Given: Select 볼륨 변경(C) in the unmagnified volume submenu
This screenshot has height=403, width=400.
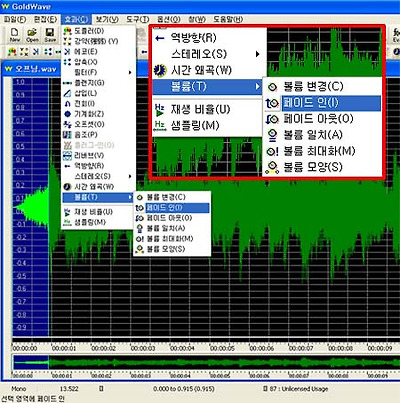Looking at the screenshot, I should [172, 197].
